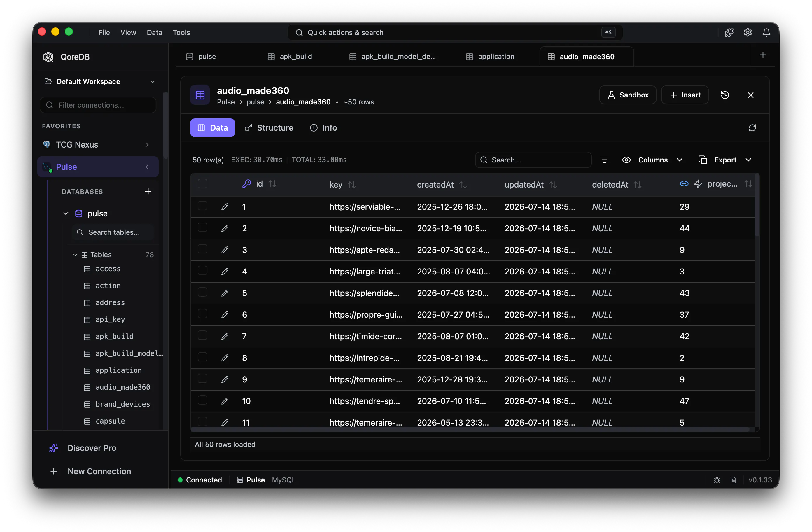
Task: Edit row 1 with pencil icon
Action: click(225, 206)
